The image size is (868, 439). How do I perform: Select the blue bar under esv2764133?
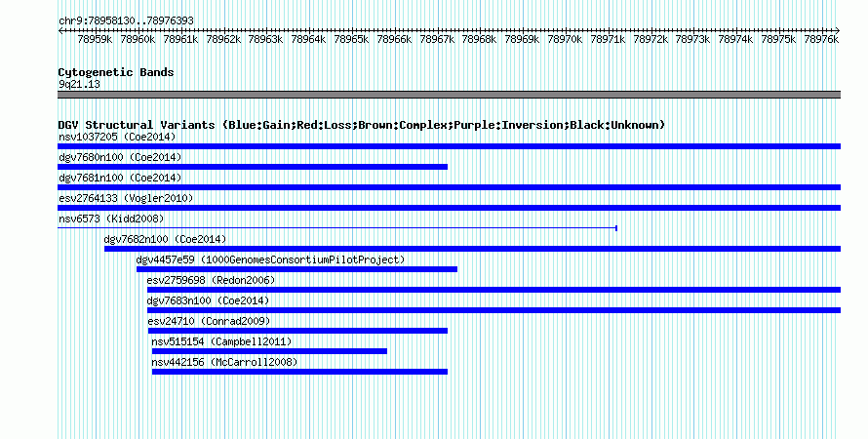449,208
